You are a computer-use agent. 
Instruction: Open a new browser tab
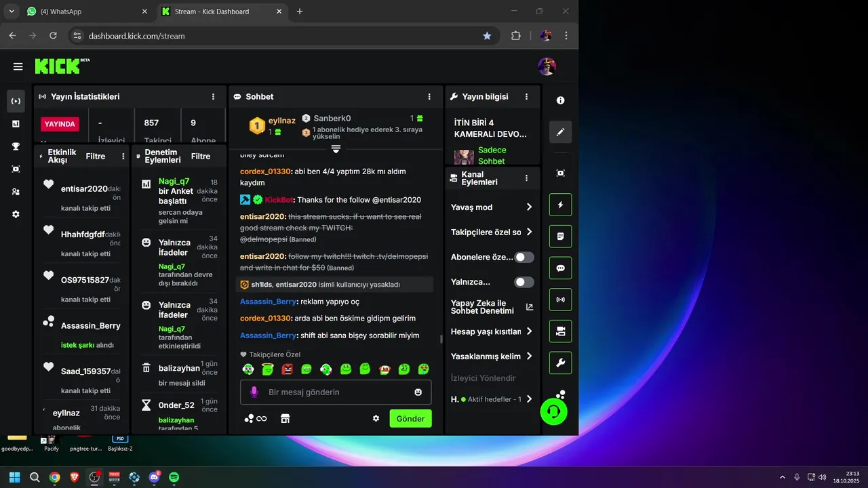pos(300,12)
